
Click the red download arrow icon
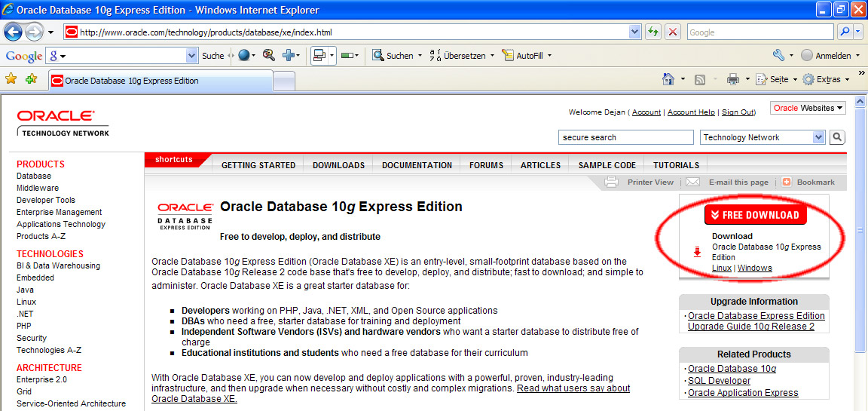[698, 252]
